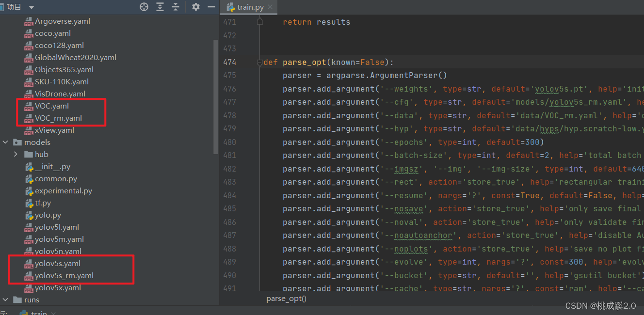The width and height of the screenshot is (644, 315).
Task: Open the project view dropdown arrow
Action: point(32,7)
